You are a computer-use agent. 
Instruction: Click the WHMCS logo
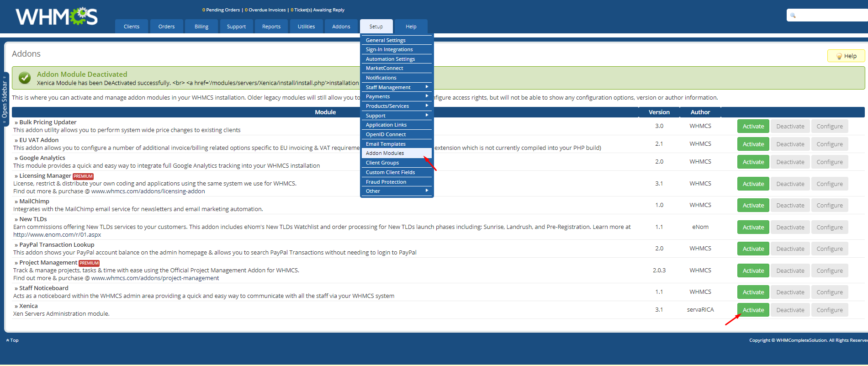pyautogui.click(x=57, y=16)
